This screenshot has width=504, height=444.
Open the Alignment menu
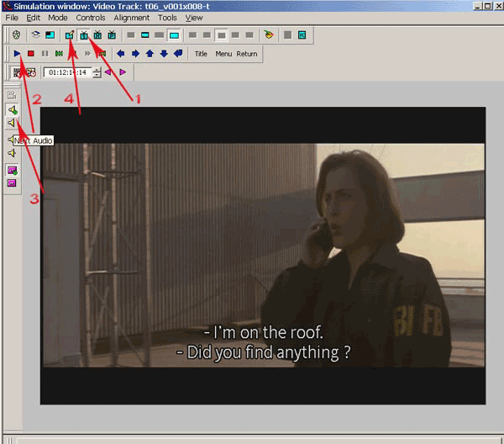(132, 18)
